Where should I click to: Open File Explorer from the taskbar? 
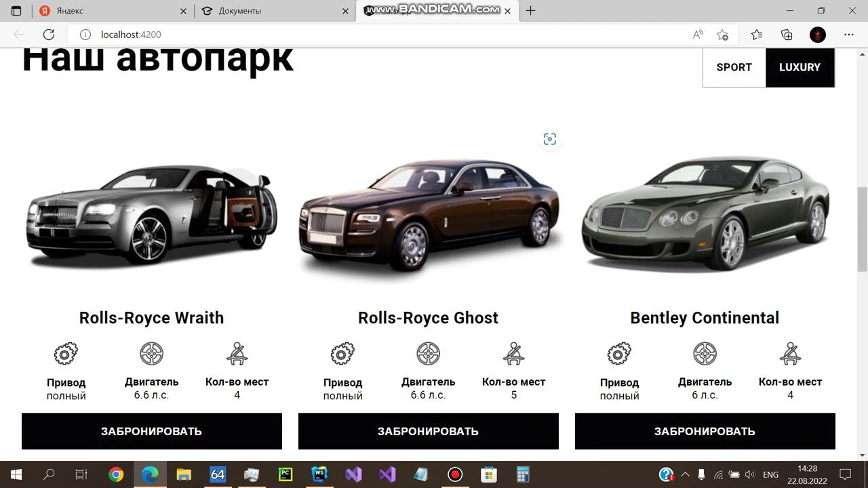pos(184,474)
